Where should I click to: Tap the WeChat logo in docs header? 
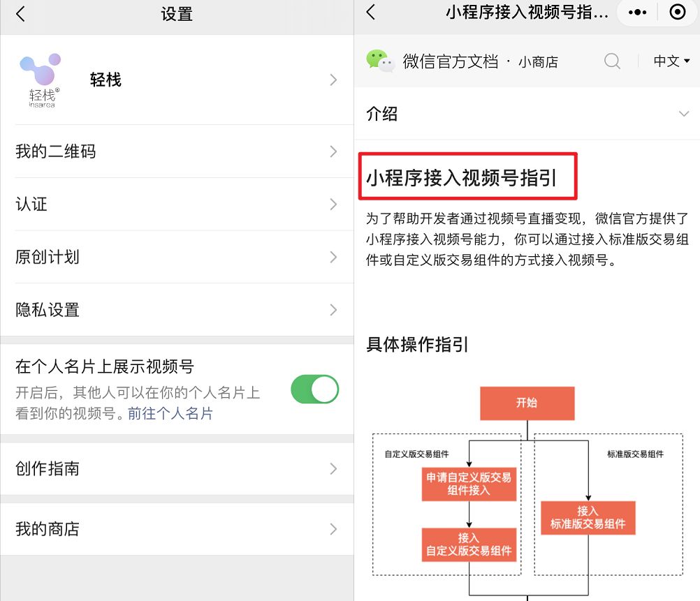(380, 61)
